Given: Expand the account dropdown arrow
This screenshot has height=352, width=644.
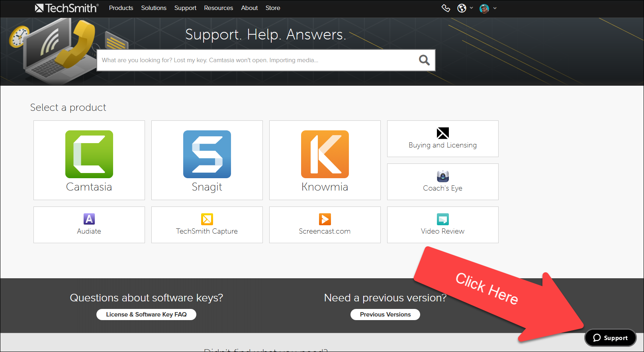Looking at the screenshot, I should 495,8.
